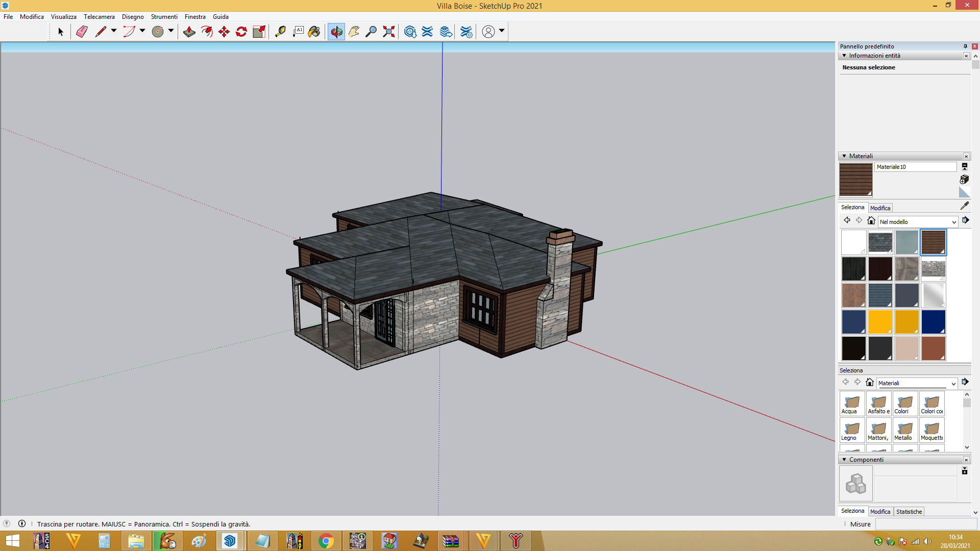
Task: Collapse the Materiali panel section
Action: (x=844, y=156)
